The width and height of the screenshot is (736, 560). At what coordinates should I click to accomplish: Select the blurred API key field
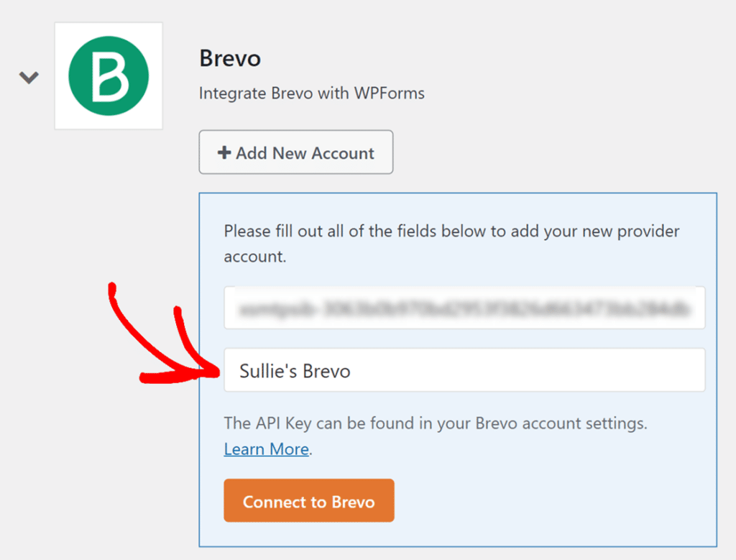464,308
